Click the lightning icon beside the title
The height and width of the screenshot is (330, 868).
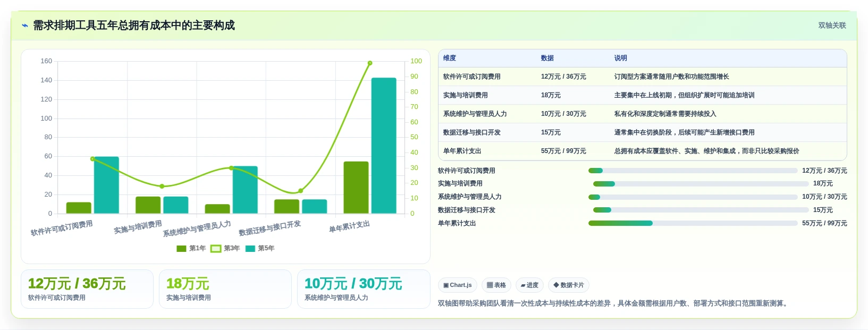24,26
